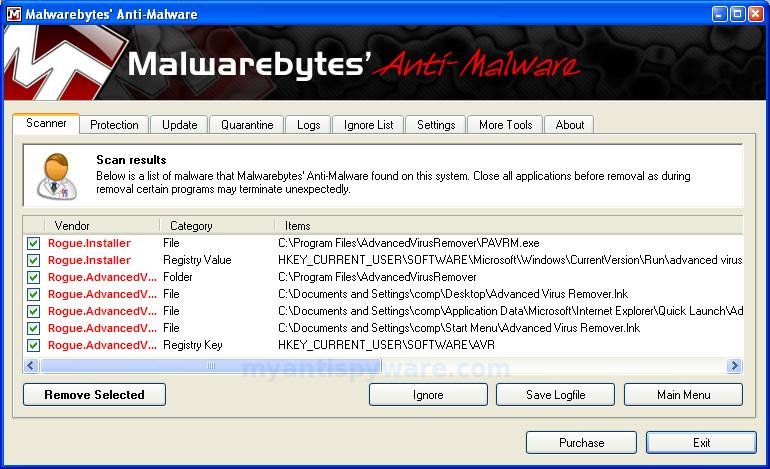Select the PAVRM.exe path text
Image resolution: width=770 pixels, height=469 pixels.
click(409, 243)
